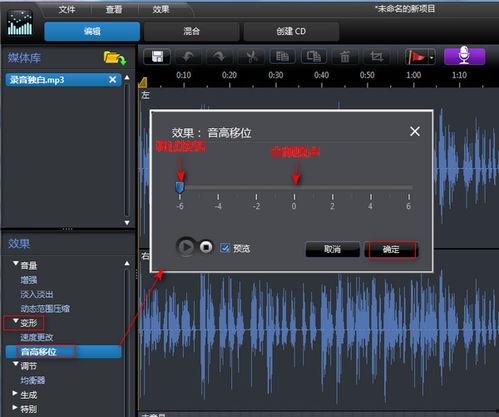Viewport: 499px width, 417px height.
Task: Click the 取消 button
Action: click(333, 249)
